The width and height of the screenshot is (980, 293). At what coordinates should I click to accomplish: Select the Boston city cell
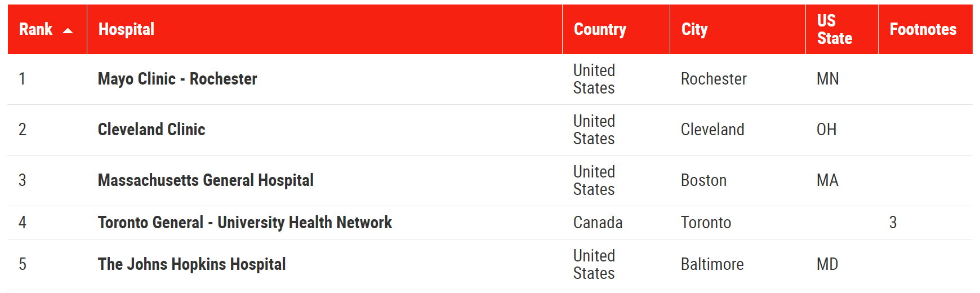[703, 180]
